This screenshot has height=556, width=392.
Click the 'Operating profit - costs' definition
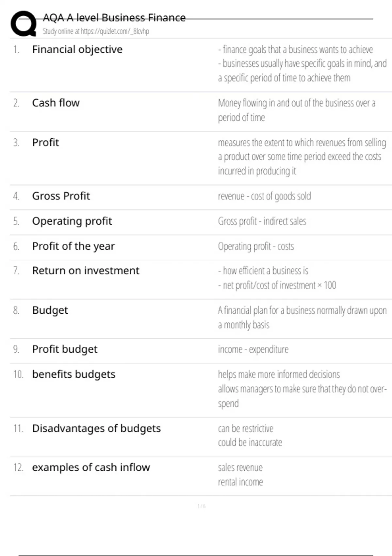(256, 246)
